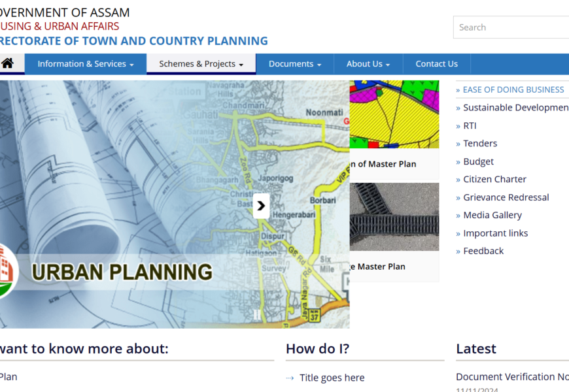This screenshot has width=569, height=392.
Task: Open Ease of Doing Business link
Action: (x=513, y=90)
